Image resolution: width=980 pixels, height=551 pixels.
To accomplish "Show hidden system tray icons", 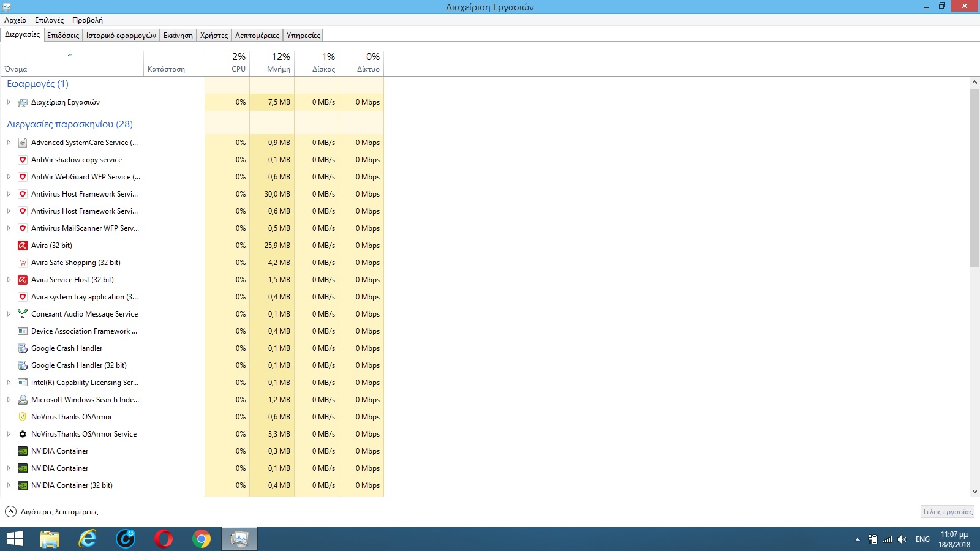I will 858,539.
